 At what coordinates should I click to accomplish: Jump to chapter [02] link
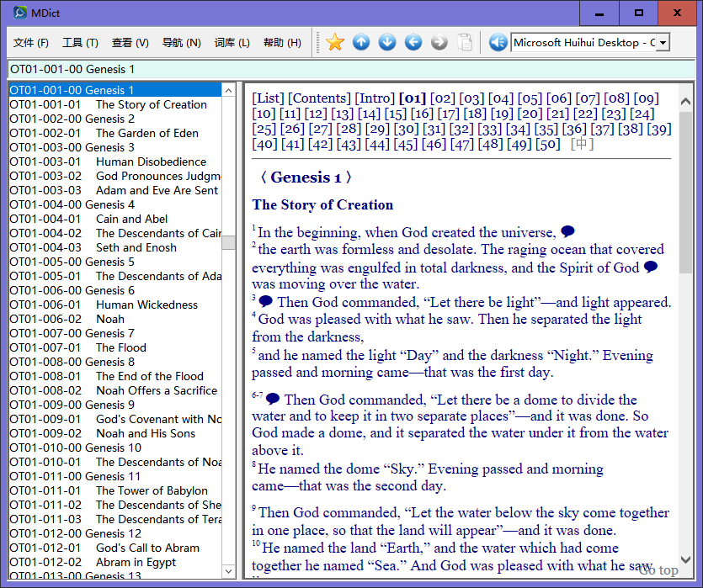pos(443,98)
